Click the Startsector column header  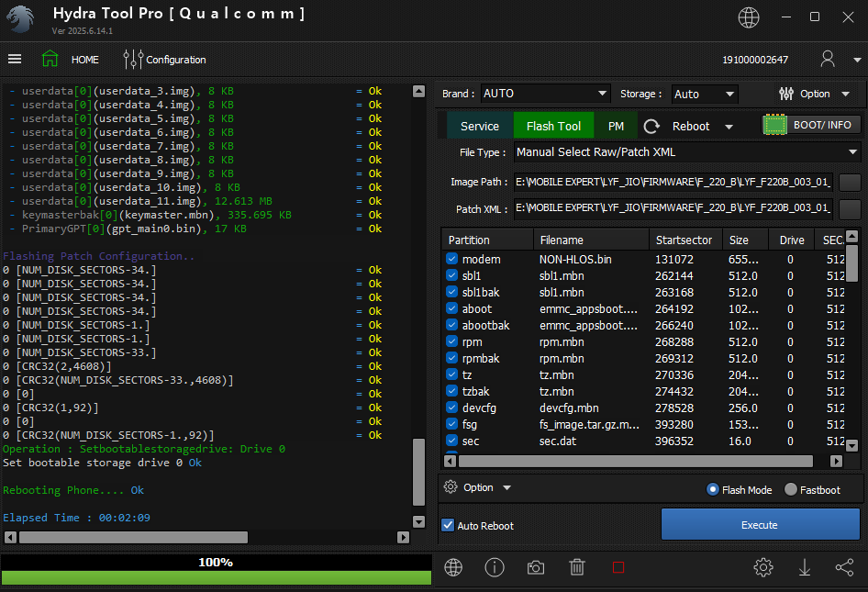(x=686, y=240)
